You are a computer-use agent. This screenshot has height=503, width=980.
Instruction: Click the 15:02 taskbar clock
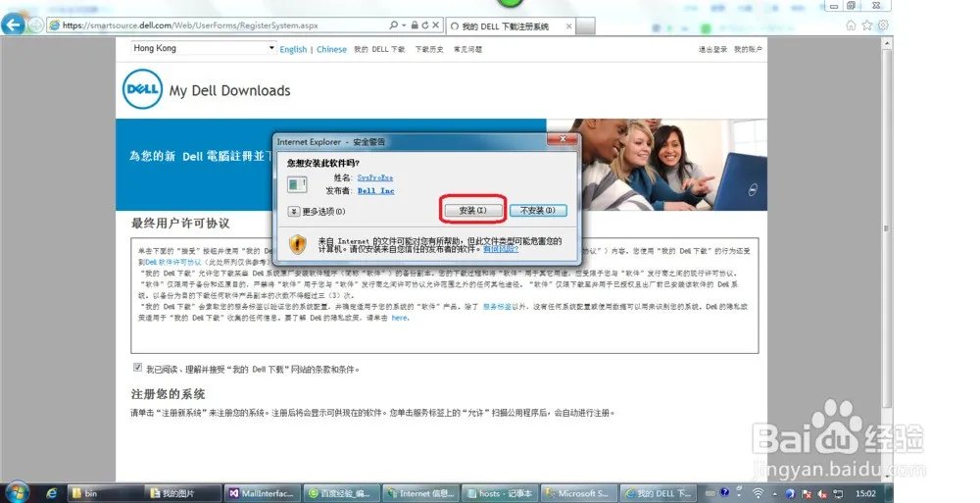(865, 493)
